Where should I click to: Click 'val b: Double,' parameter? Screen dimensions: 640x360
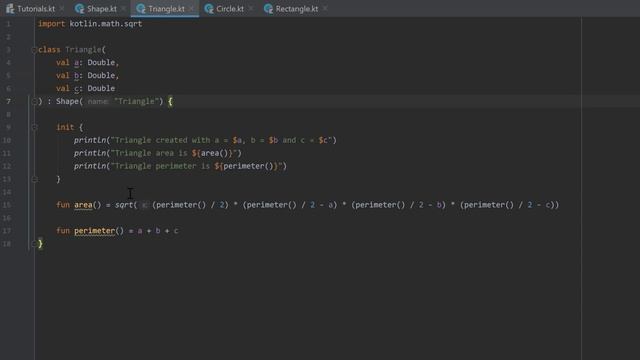point(87,76)
